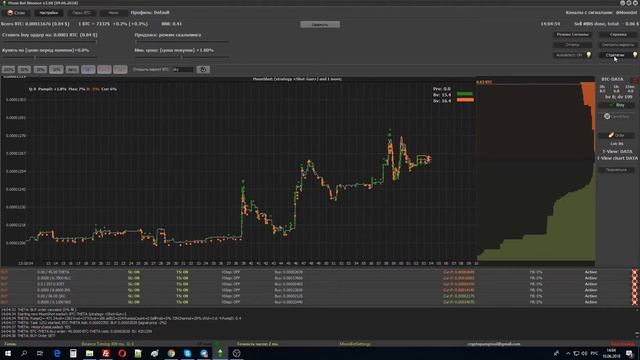Click the Order button with the pencil icon

click(x=617, y=135)
